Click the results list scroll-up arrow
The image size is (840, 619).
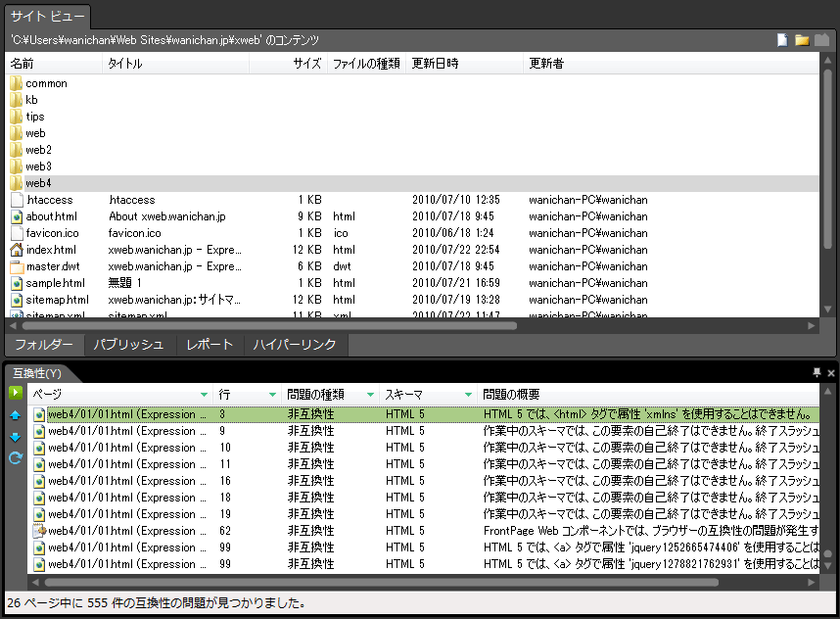click(827, 391)
